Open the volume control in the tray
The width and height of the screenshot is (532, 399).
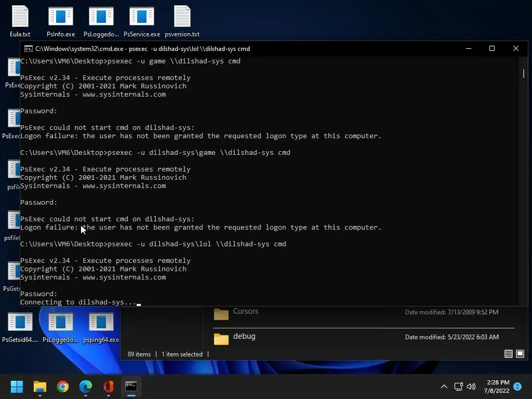471,387
